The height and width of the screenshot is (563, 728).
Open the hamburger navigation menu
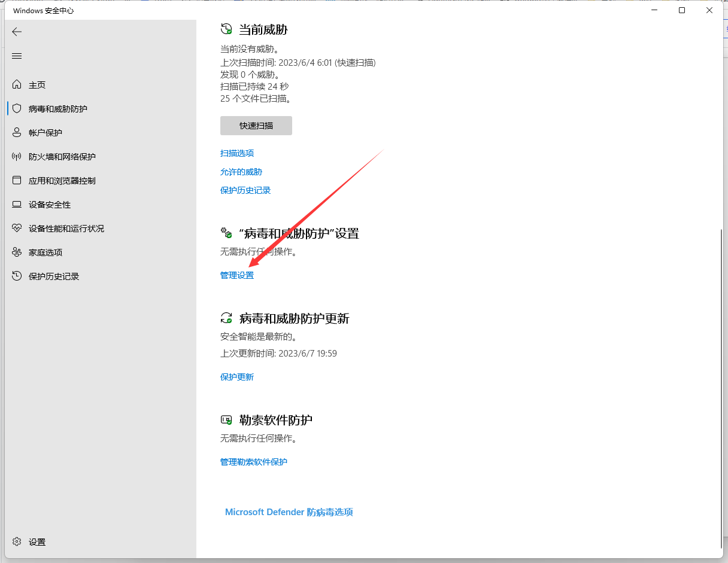(17, 56)
